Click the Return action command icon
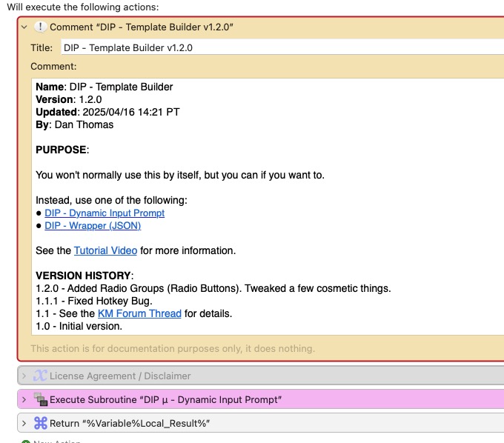This screenshot has width=504, height=443. (41, 423)
